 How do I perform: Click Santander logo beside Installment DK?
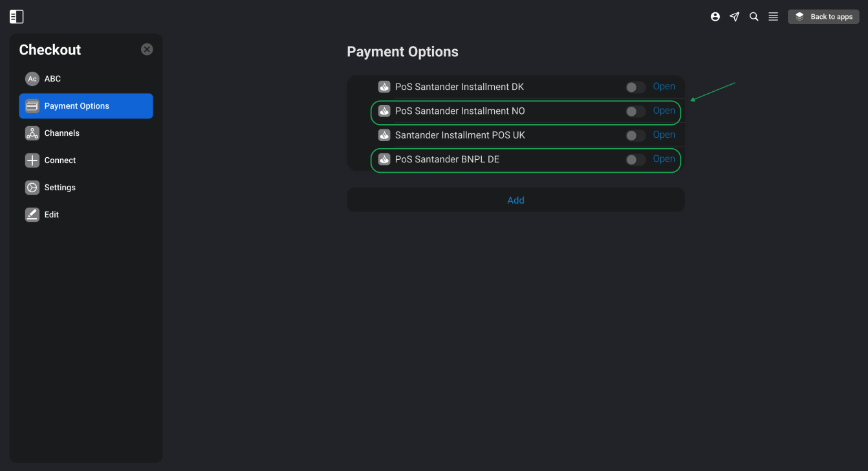pos(384,87)
